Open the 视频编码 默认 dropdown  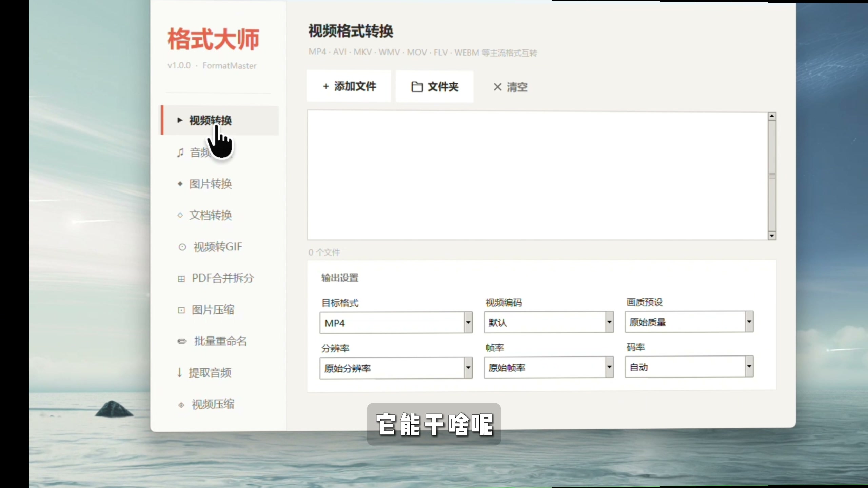coord(549,322)
